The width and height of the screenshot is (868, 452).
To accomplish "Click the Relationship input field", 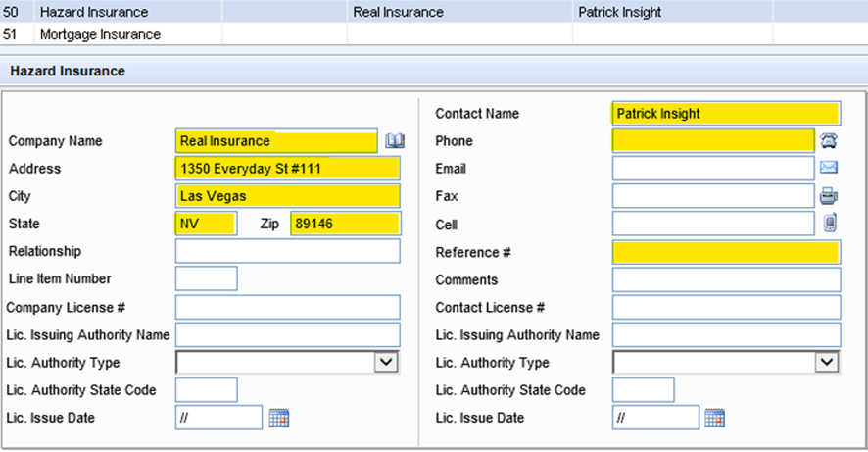I will (287, 251).
